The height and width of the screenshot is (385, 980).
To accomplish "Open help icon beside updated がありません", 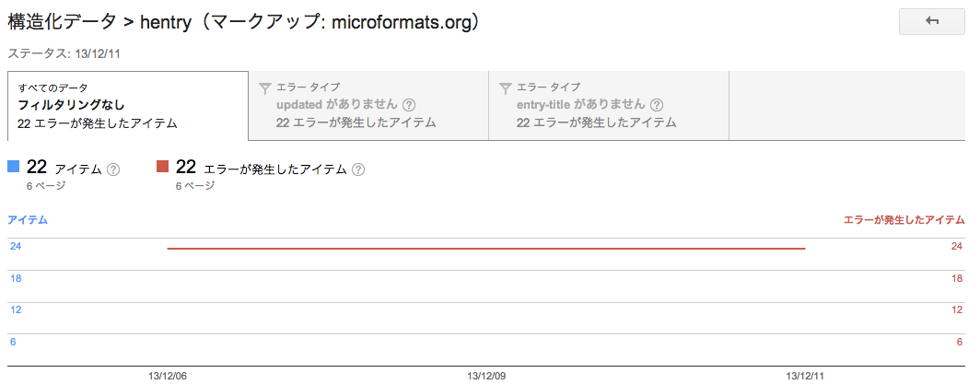I will pyautogui.click(x=409, y=105).
